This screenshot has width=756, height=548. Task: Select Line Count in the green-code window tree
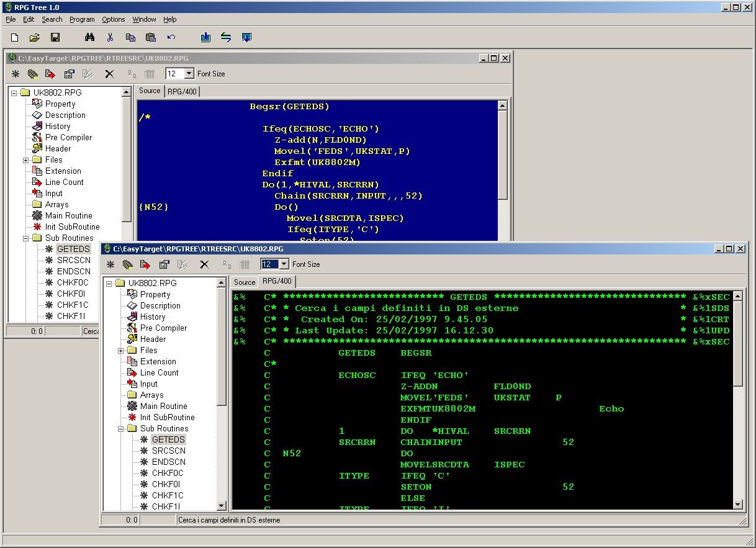coord(159,373)
